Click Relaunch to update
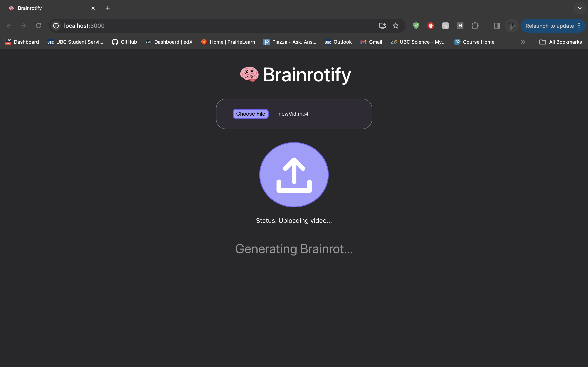 pos(549,26)
